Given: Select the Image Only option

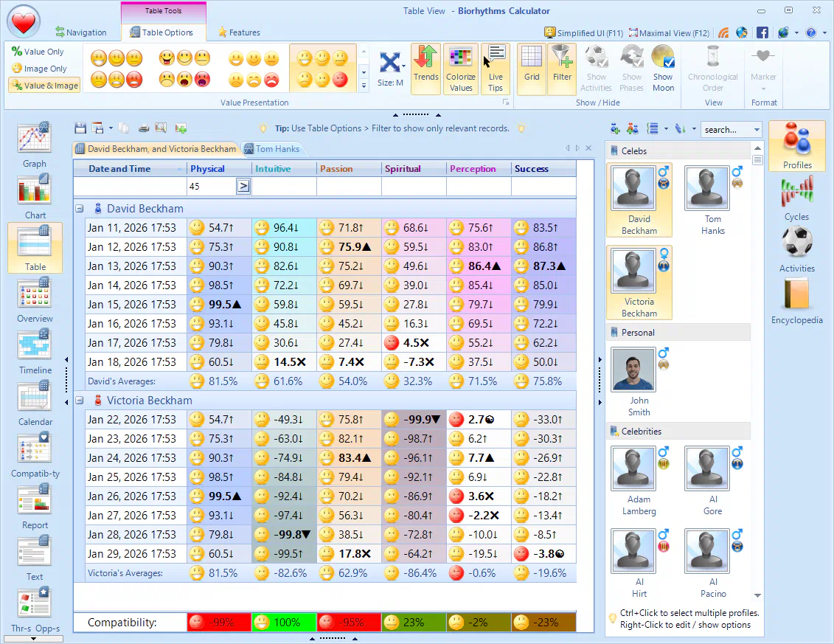Looking at the screenshot, I should [39, 69].
